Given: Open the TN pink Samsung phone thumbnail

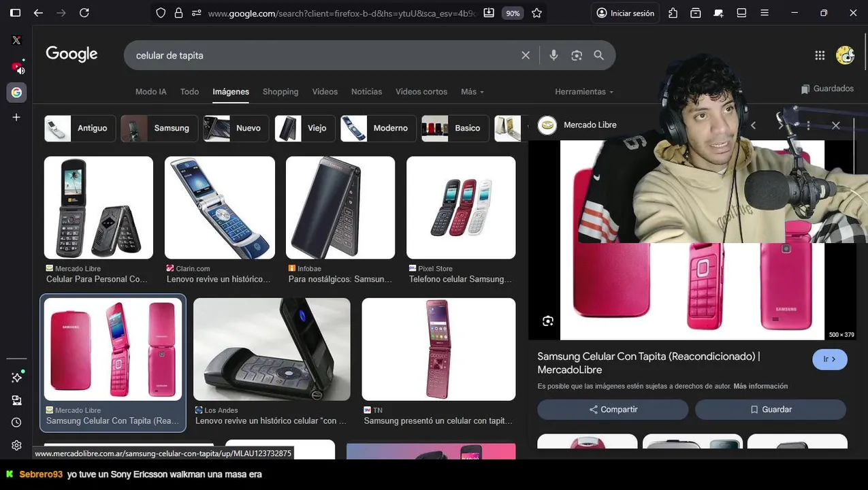Looking at the screenshot, I should pyautogui.click(x=438, y=349).
